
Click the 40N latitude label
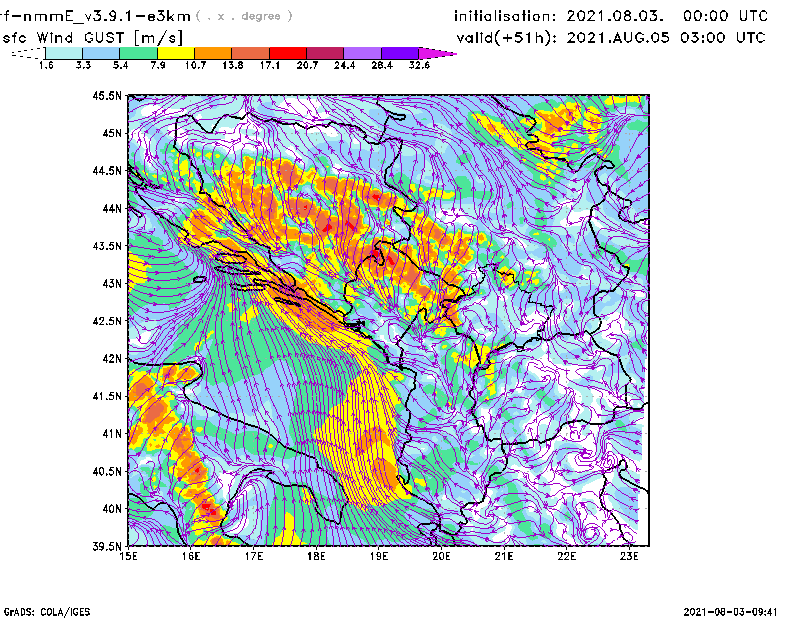(112, 509)
